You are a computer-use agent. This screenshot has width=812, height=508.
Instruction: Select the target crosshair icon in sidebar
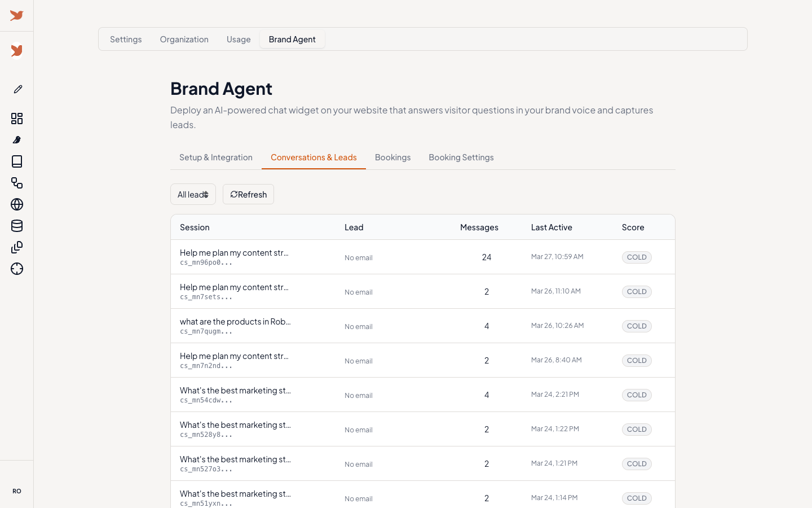(x=17, y=269)
